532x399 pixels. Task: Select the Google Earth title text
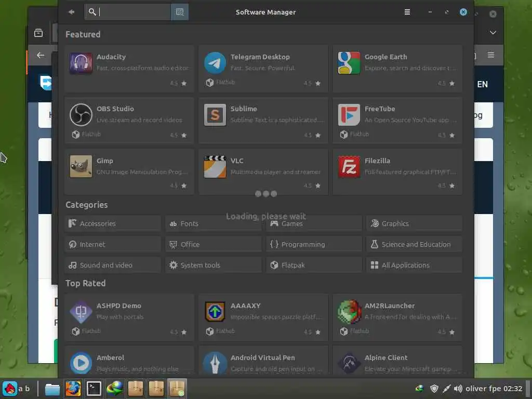(386, 57)
